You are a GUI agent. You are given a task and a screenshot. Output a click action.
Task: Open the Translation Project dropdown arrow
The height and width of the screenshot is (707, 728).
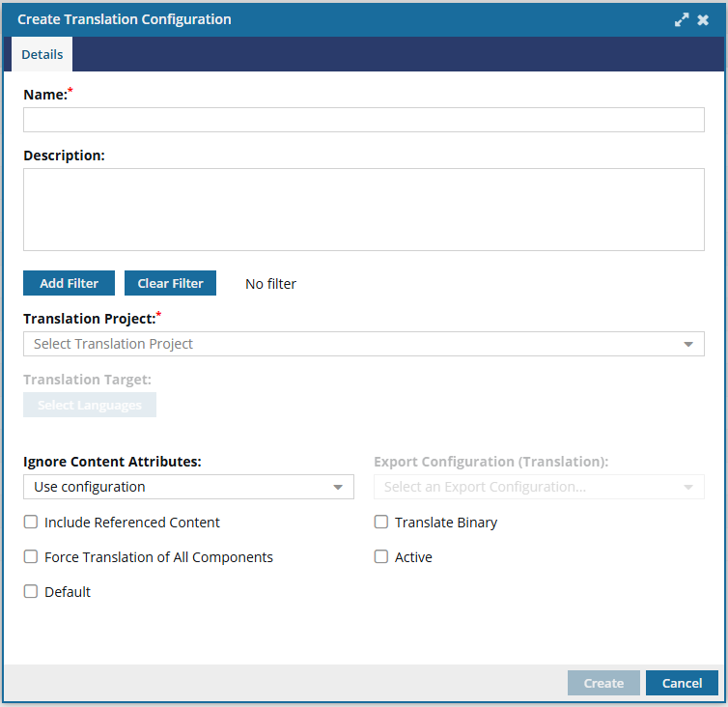point(688,344)
